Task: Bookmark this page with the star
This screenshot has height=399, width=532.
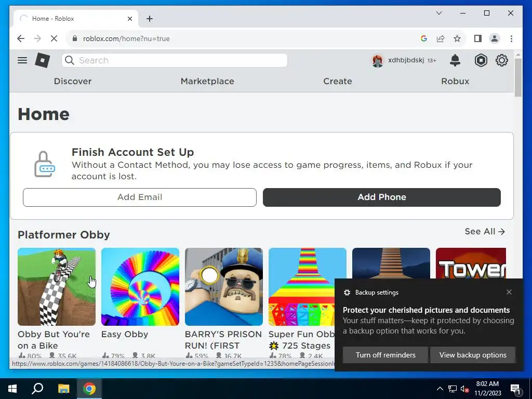Action: point(457,38)
